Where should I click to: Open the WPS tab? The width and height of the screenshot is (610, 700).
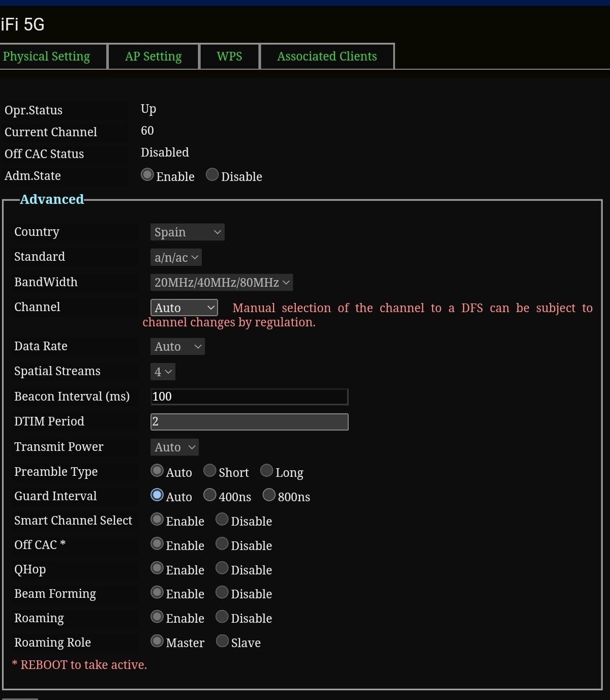(229, 56)
